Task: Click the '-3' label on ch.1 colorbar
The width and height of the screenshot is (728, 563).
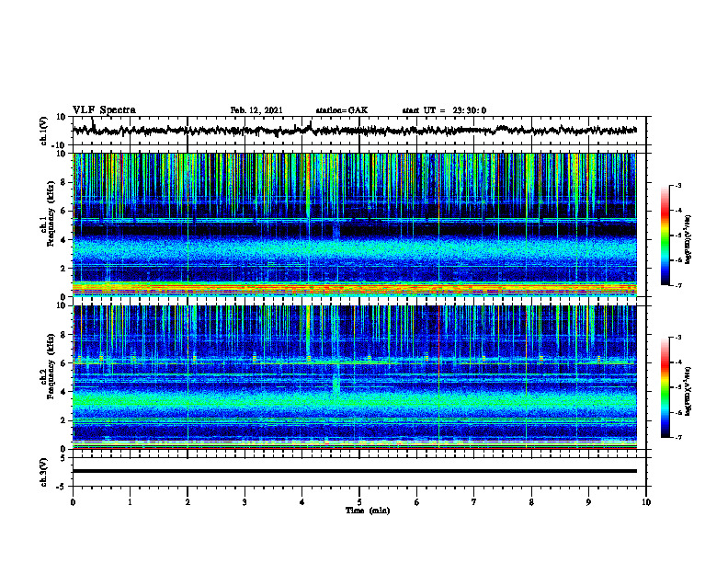Action: (678, 185)
